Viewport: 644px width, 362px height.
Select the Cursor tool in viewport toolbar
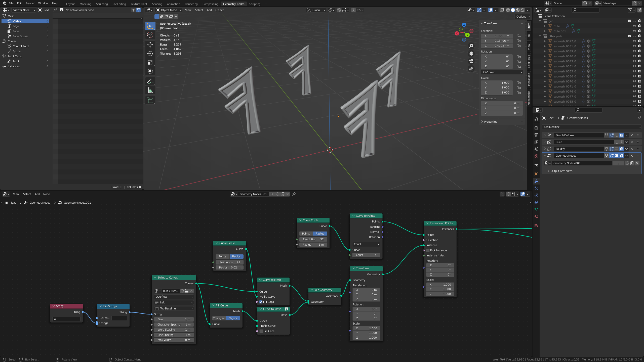click(150, 35)
